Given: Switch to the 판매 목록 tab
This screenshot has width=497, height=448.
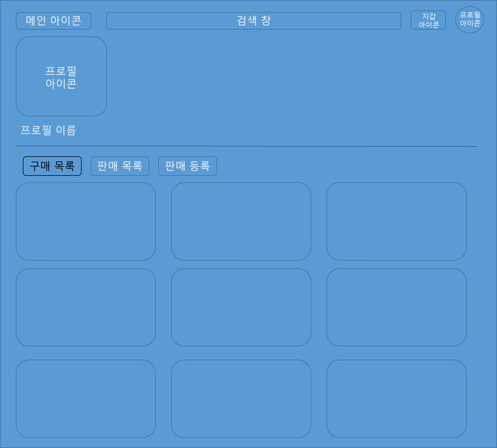Looking at the screenshot, I should (x=120, y=166).
